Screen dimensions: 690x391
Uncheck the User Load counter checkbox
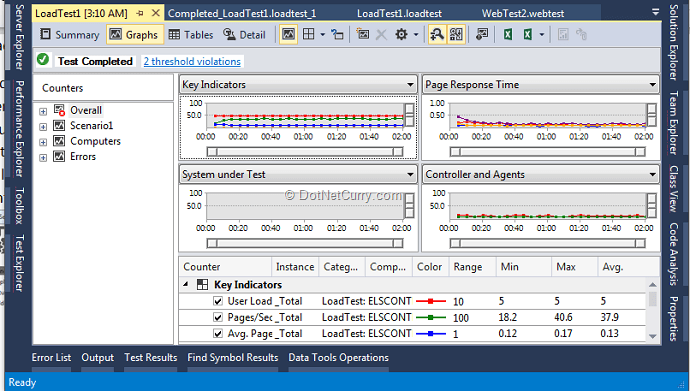(x=218, y=301)
